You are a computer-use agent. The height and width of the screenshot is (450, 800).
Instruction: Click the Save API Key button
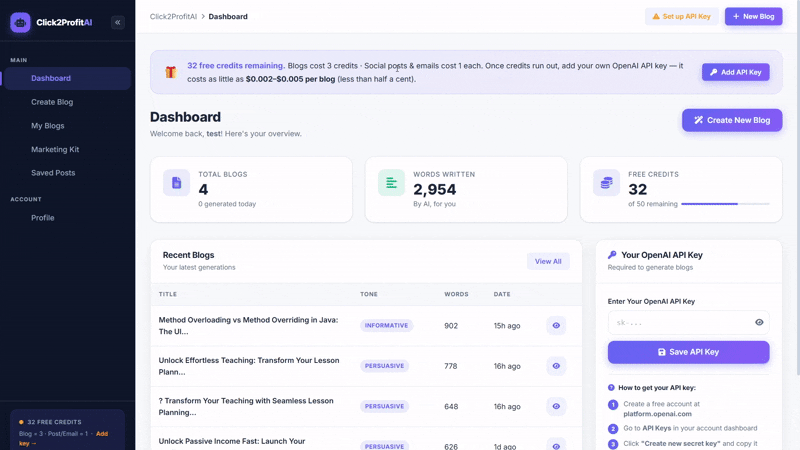coord(688,352)
